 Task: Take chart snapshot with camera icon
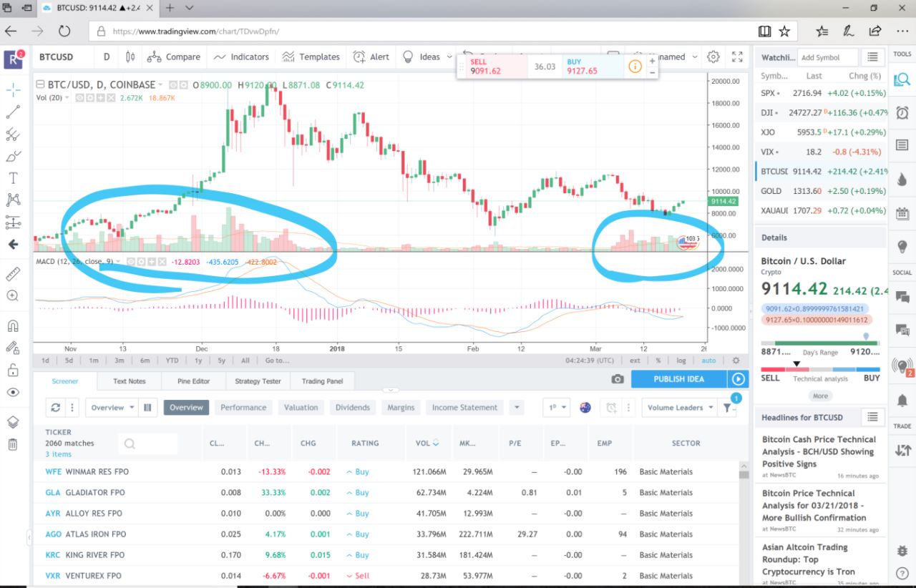617,379
